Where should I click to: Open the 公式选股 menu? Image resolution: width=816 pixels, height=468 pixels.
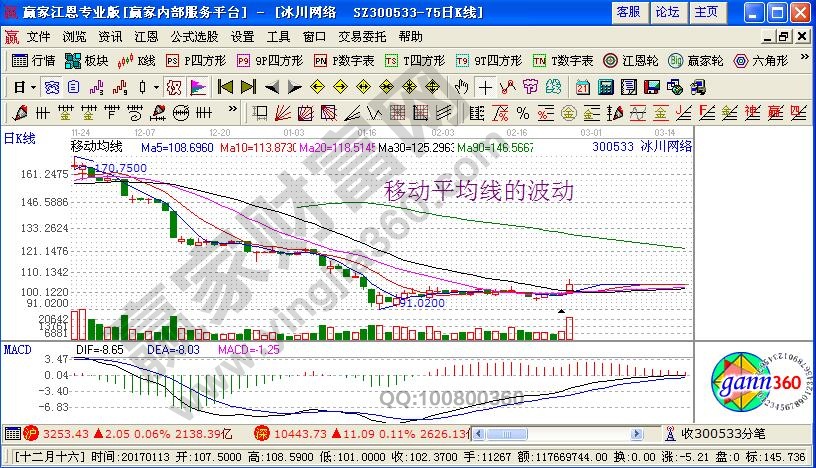[x=194, y=36]
